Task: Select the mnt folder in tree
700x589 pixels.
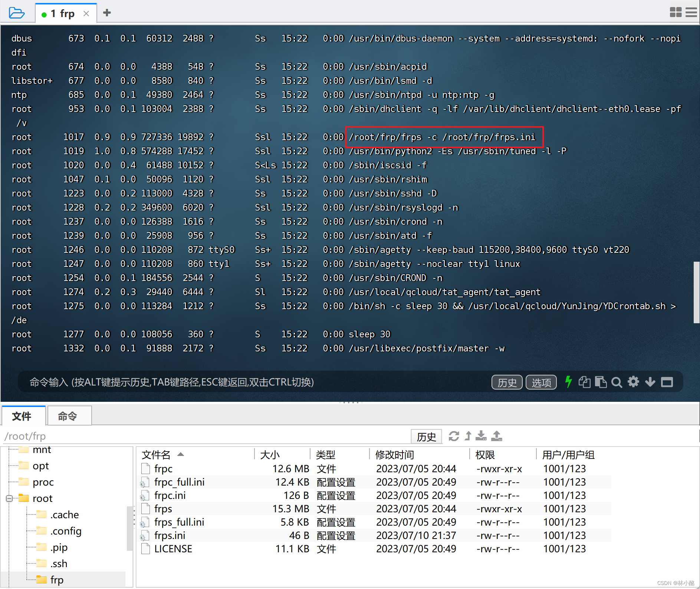Action: (42, 450)
